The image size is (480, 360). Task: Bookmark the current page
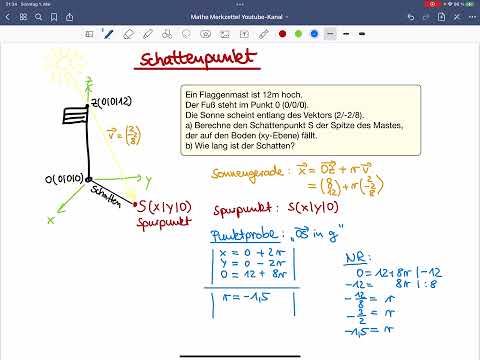pyautogui.click(x=54, y=17)
